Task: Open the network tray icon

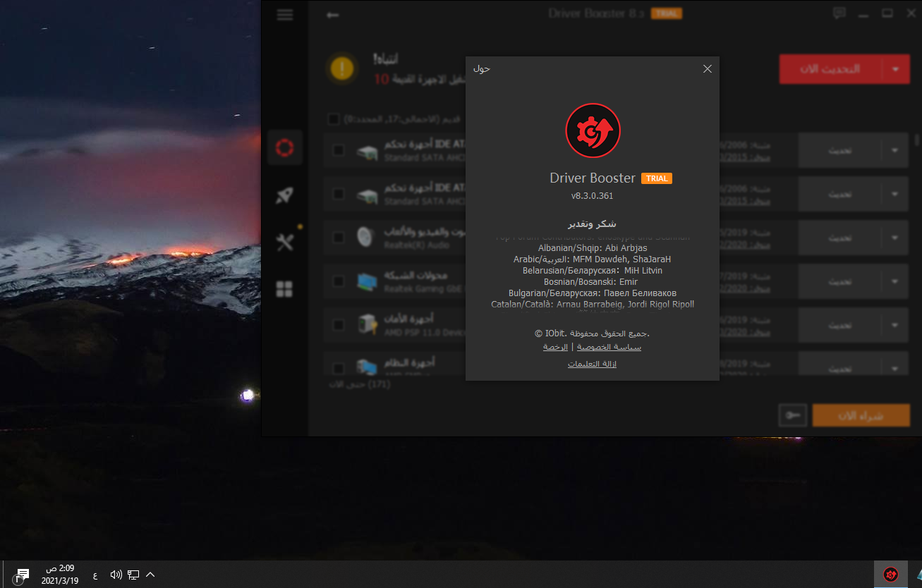Action: (133, 575)
